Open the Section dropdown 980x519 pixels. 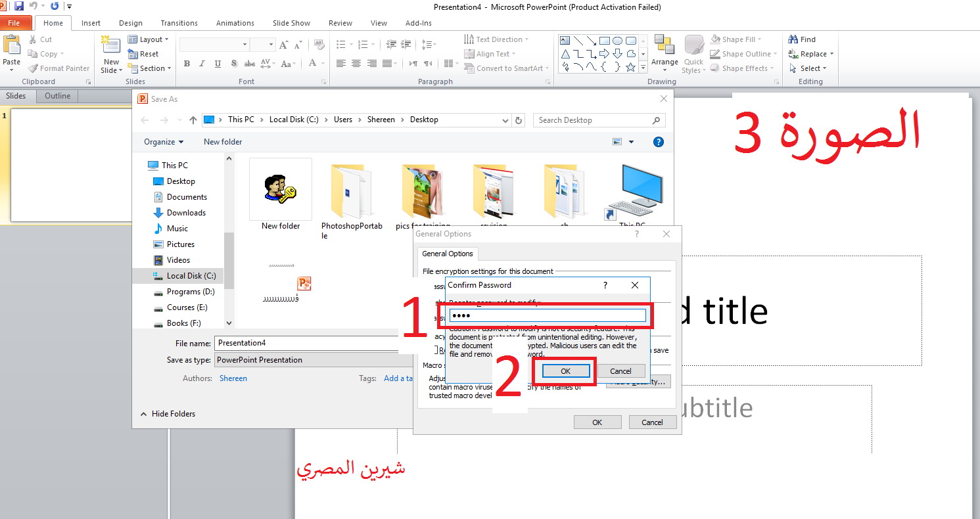tap(149, 68)
